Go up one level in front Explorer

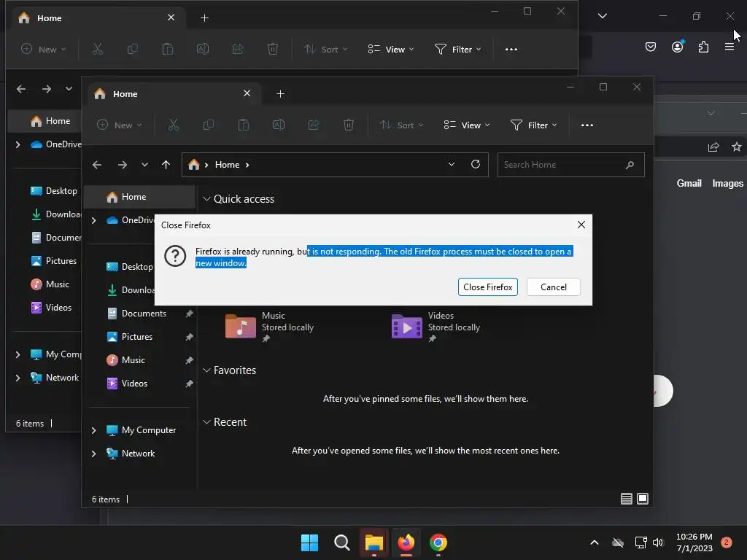166,165
